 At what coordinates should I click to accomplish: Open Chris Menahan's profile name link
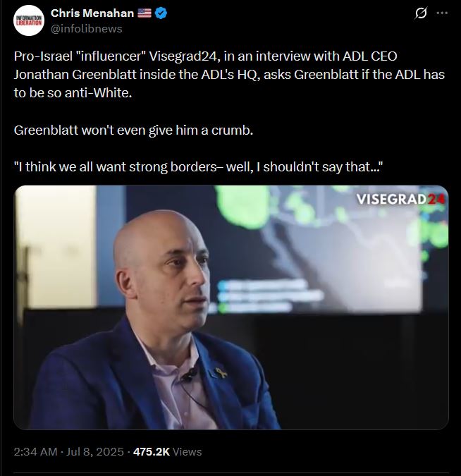click(x=92, y=13)
